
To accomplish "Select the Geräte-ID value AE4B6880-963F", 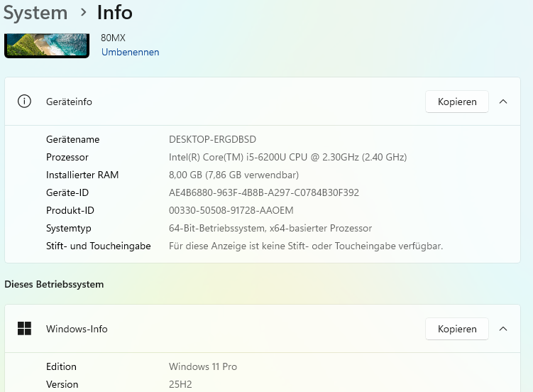I will tap(264, 192).
